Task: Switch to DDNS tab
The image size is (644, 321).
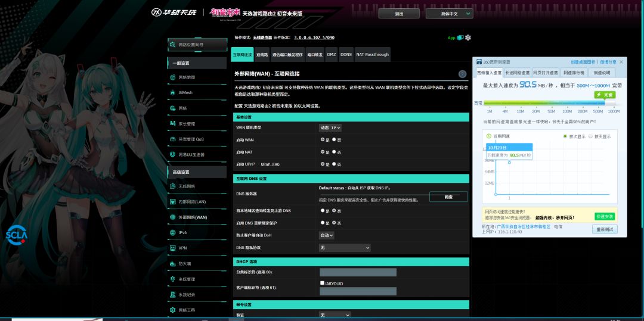Action: [346, 55]
